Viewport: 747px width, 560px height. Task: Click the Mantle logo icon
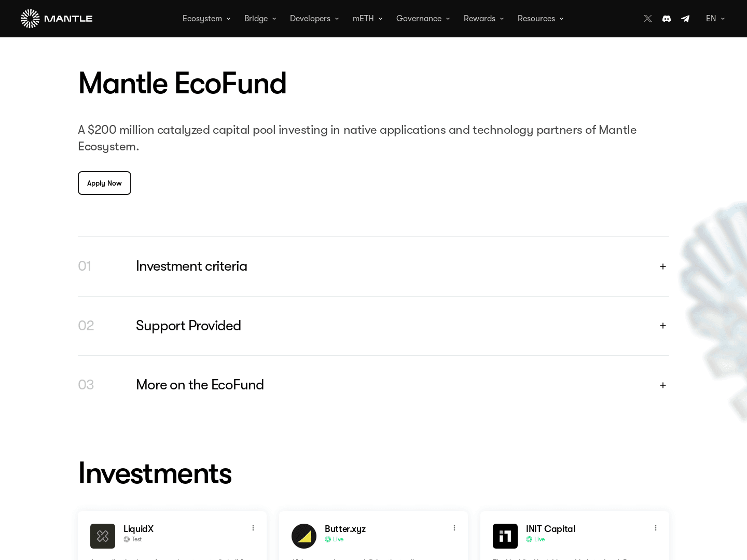click(x=30, y=19)
